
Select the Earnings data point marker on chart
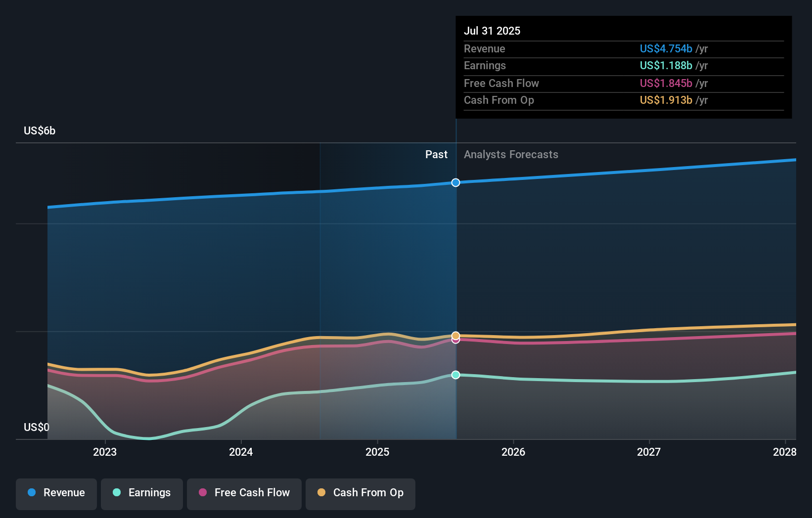[x=455, y=376]
